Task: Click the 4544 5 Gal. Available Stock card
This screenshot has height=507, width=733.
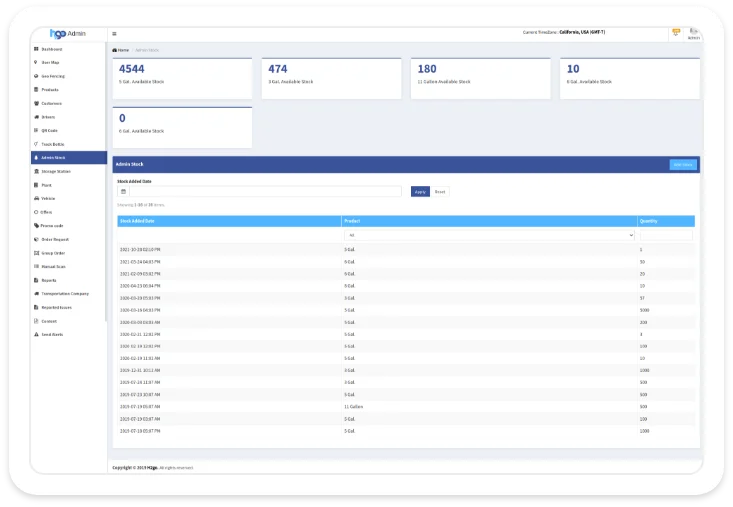Action: [182, 79]
